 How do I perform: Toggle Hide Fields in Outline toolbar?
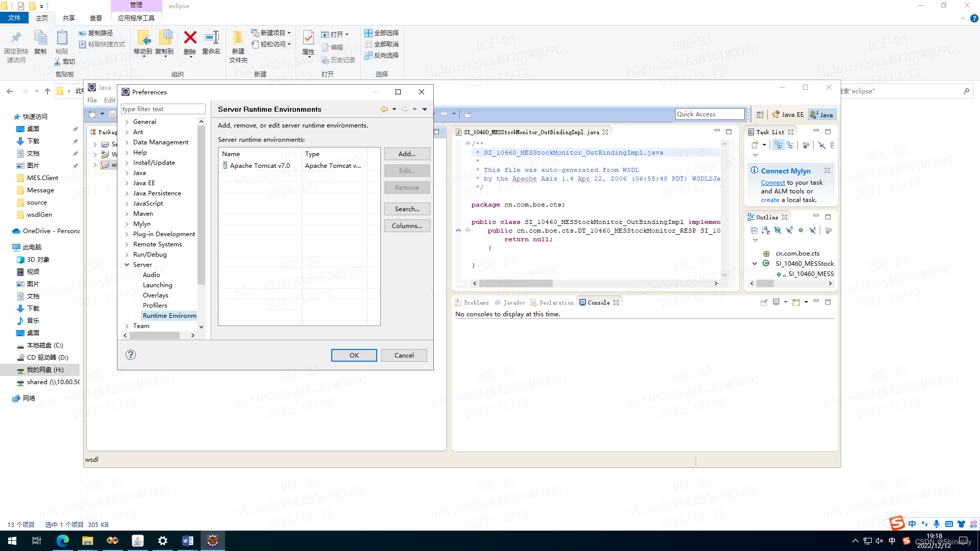click(x=777, y=231)
